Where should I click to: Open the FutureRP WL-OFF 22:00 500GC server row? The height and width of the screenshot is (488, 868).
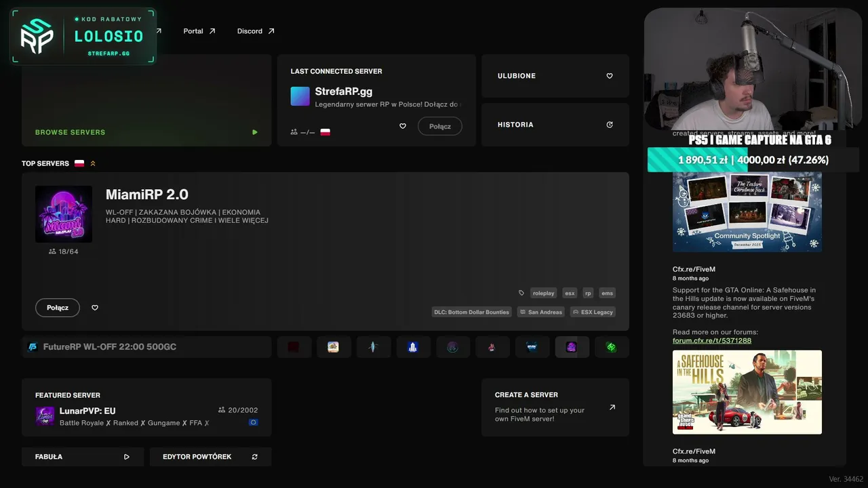pos(146,347)
